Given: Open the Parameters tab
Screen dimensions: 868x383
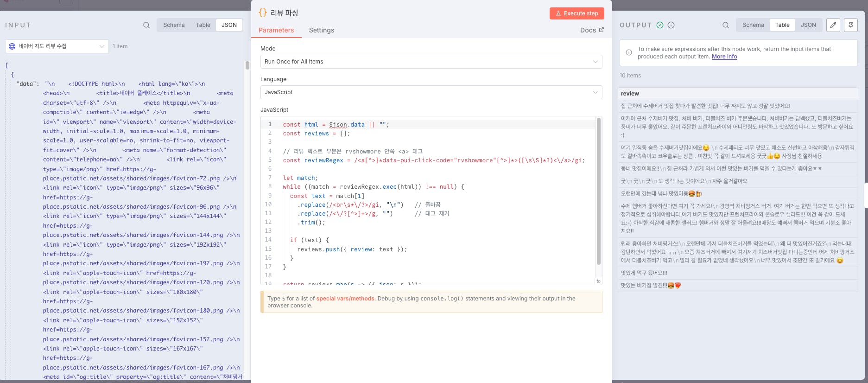Looking at the screenshot, I should click(276, 30).
